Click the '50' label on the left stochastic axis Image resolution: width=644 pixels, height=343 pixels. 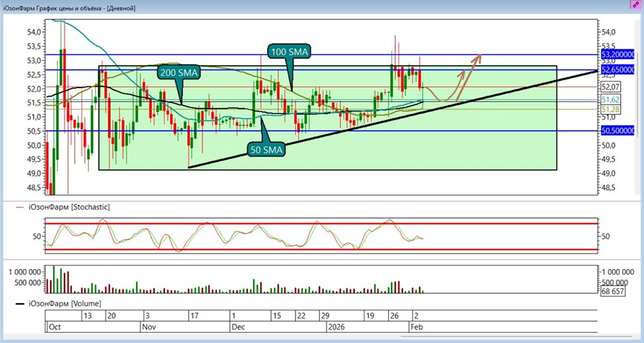point(37,236)
